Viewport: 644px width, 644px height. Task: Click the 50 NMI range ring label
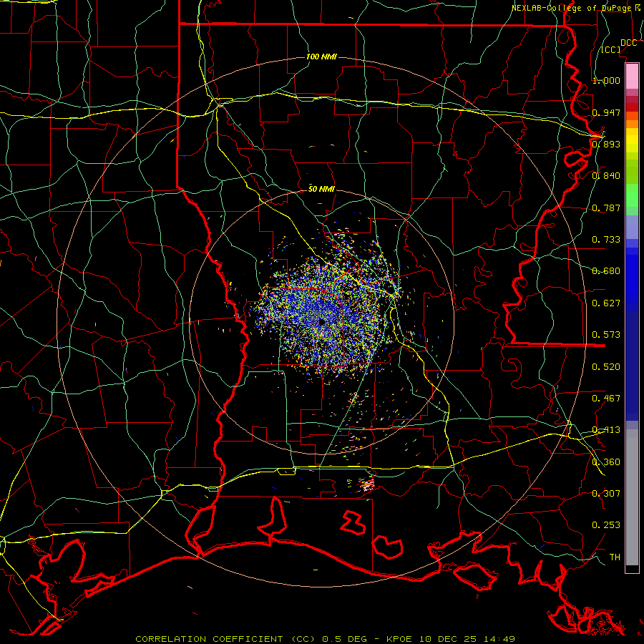pyautogui.click(x=321, y=189)
